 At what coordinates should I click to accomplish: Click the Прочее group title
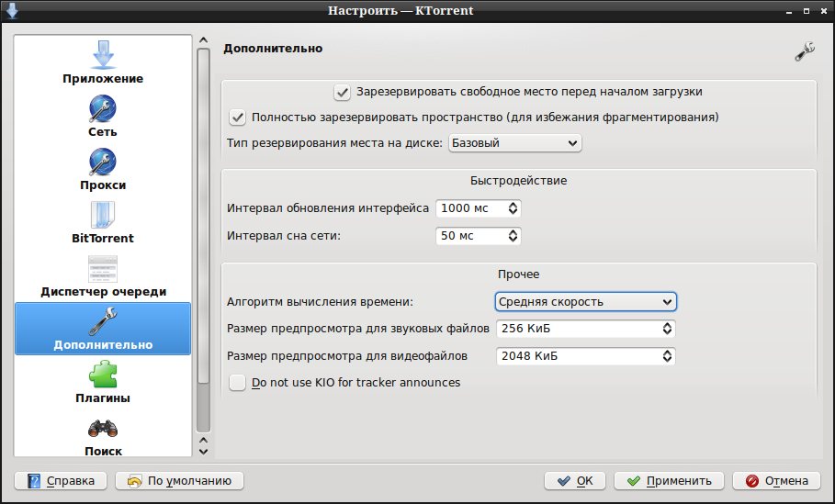[x=518, y=274]
